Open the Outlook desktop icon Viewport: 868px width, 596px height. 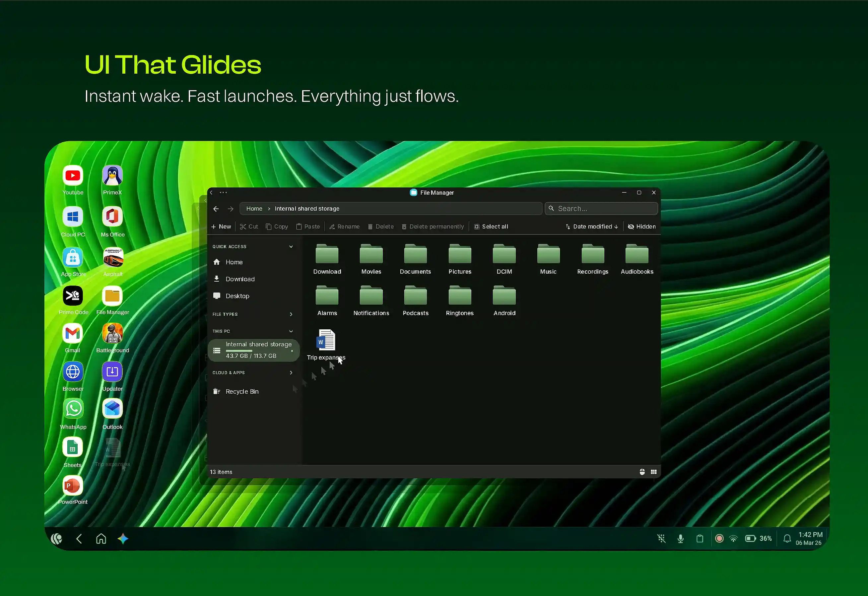(112, 409)
